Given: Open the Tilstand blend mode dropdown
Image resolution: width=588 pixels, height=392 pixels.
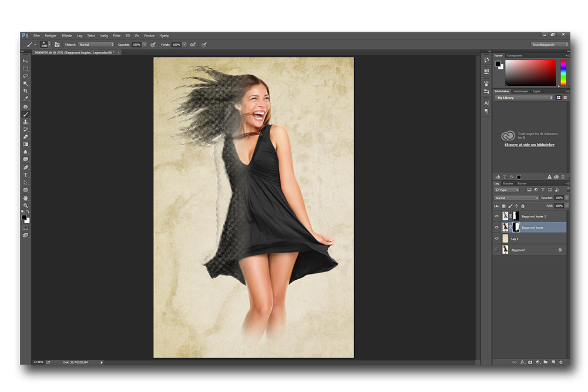Looking at the screenshot, I should point(96,45).
